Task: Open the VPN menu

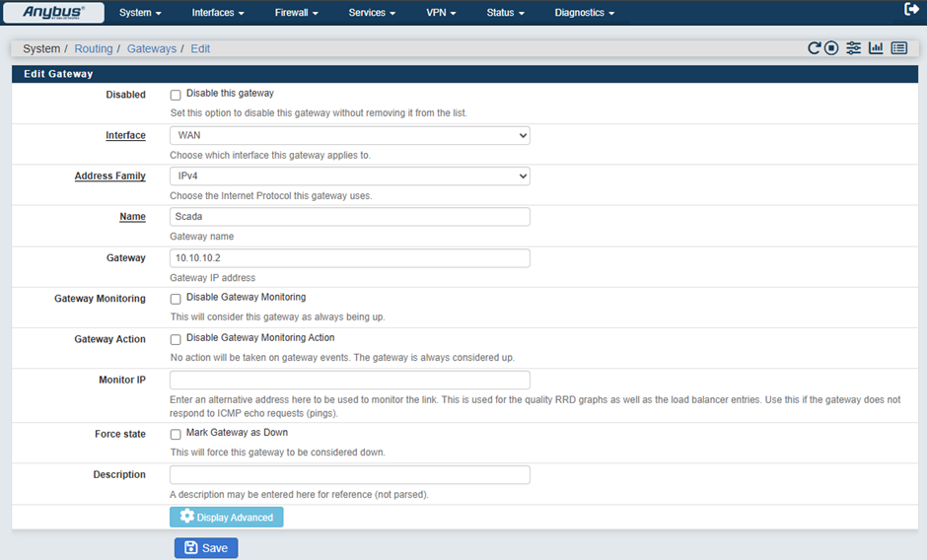Action: coord(441,13)
